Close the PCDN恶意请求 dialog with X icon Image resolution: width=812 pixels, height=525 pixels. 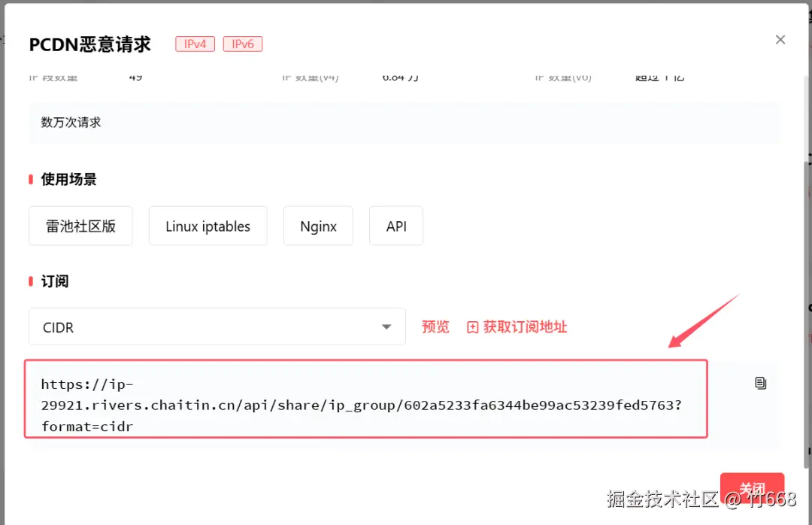click(780, 39)
